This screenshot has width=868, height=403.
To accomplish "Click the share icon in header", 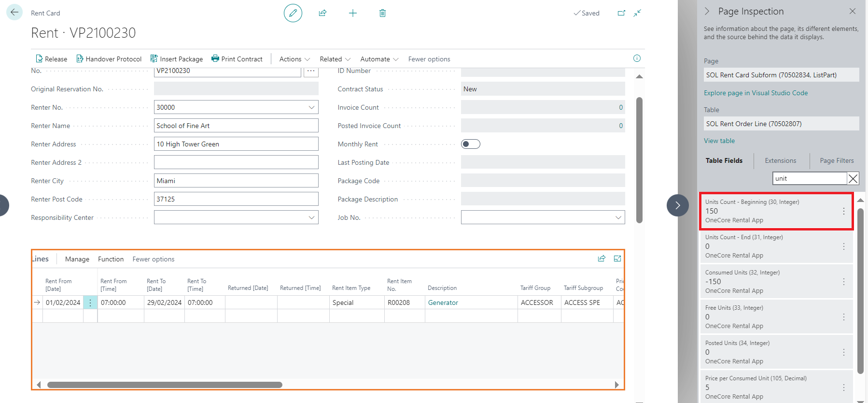I will tap(322, 13).
